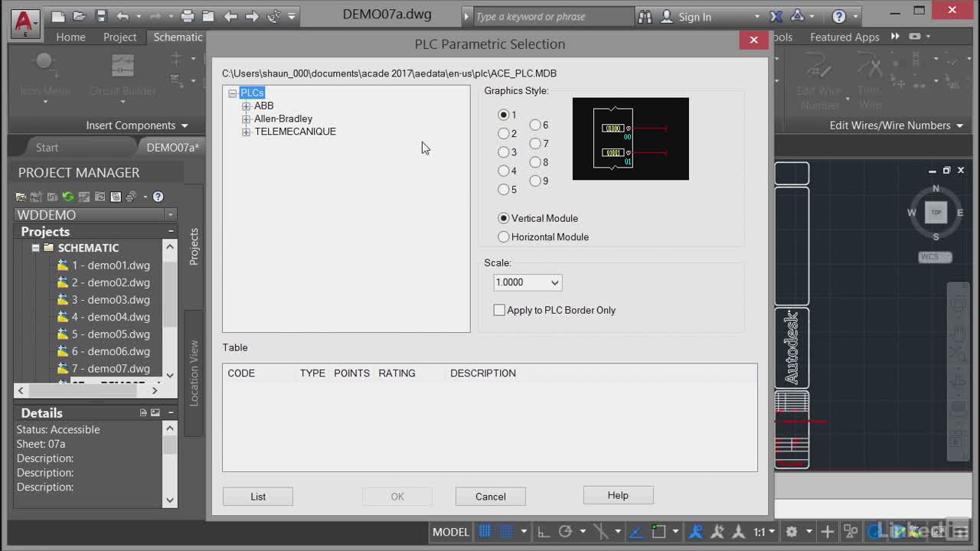This screenshot has width=980, height=551.
Task: Select Graphics Style 2 radio button
Action: pyautogui.click(x=504, y=133)
